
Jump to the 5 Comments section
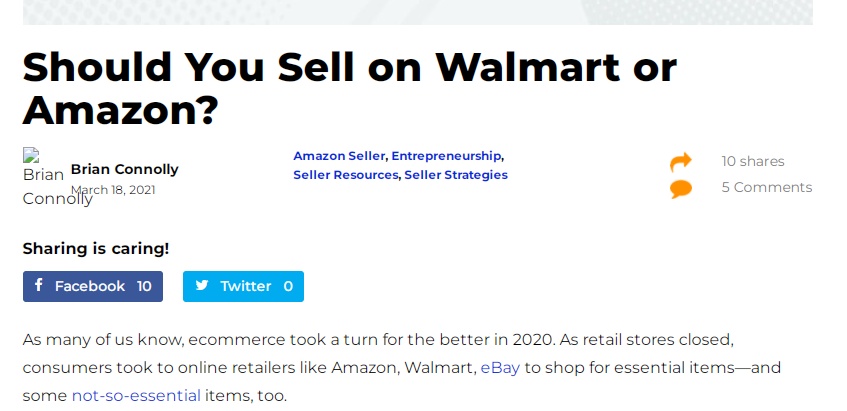coord(766,187)
